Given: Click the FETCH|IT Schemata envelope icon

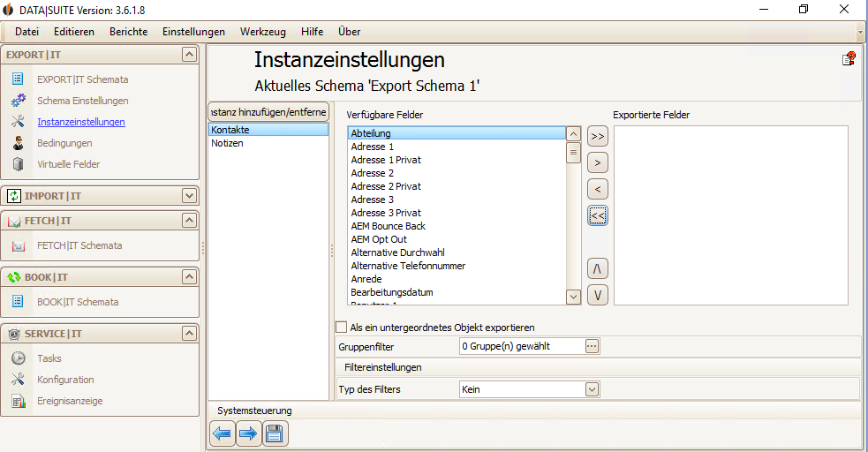Looking at the screenshot, I should [x=19, y=245].
